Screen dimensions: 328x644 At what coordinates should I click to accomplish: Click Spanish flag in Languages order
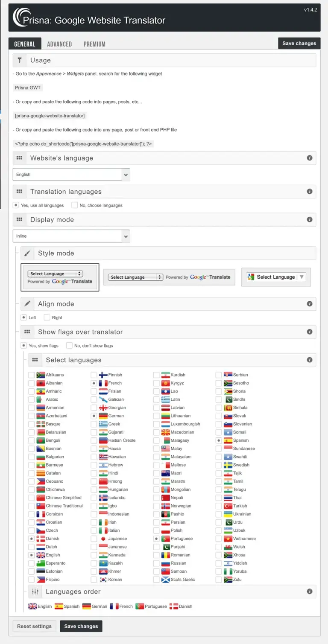pos(59,606)
